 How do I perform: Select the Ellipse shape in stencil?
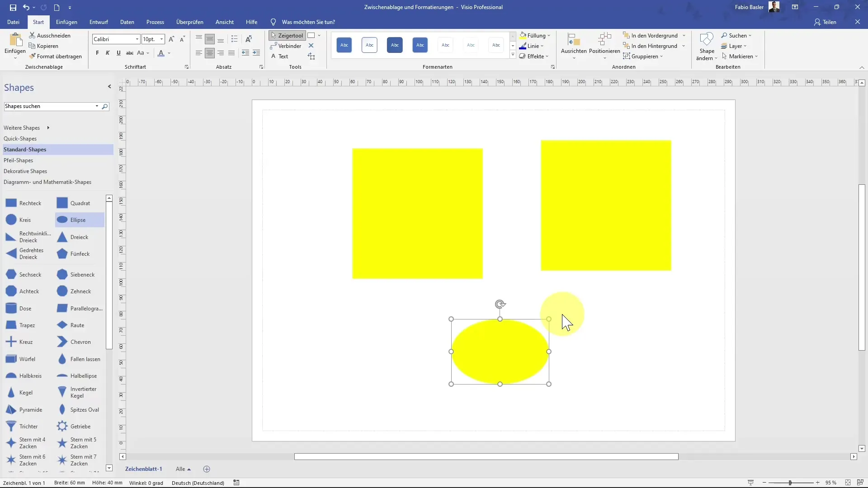[x=80, y=220]
